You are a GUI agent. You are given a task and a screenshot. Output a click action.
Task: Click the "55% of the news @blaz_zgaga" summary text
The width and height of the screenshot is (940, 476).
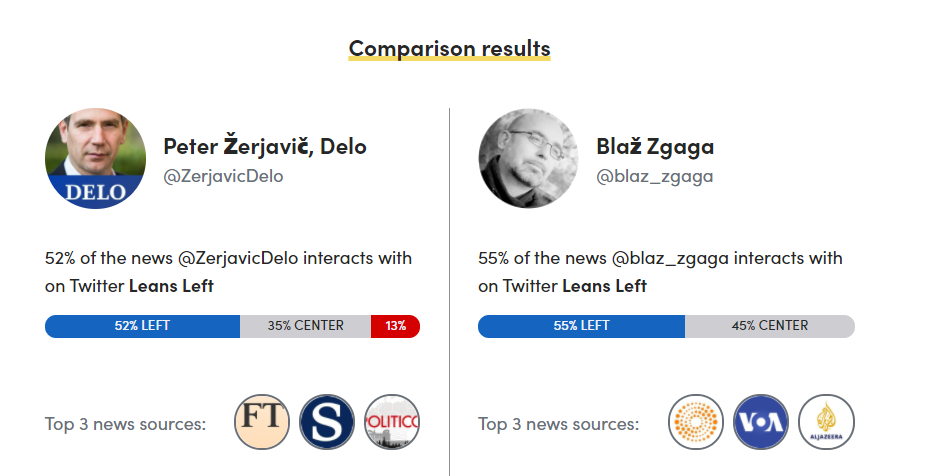(x=660, y=258)
